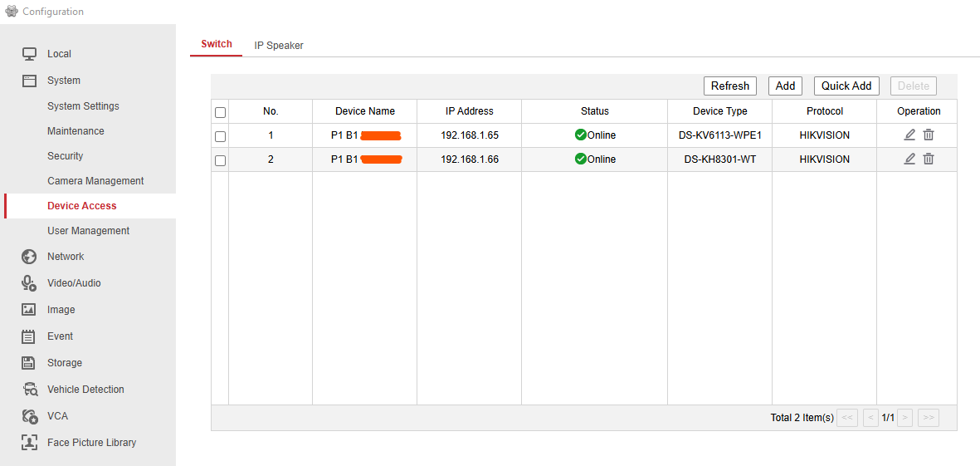Click the Add button

785,86
